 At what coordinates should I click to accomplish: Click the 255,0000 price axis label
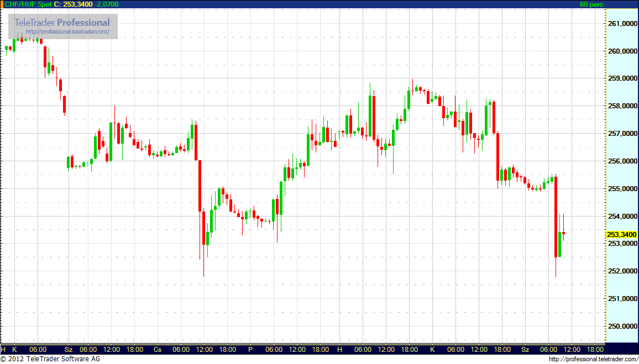(x=622, y=189)
